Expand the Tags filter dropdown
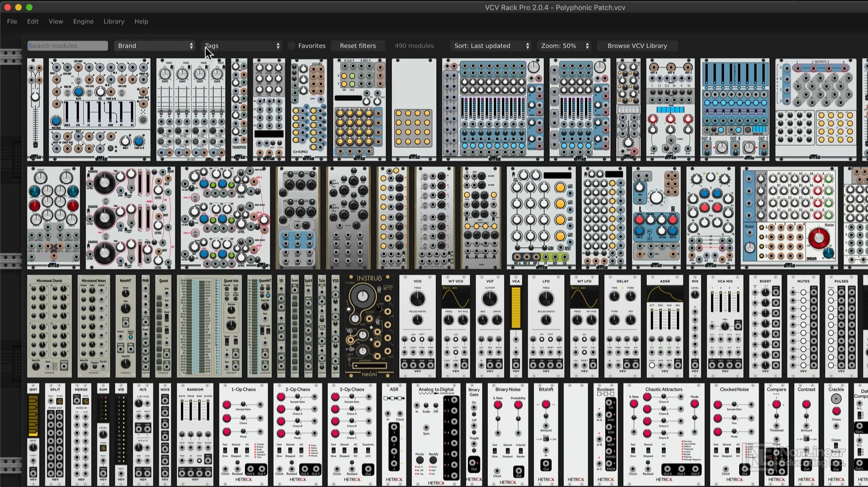This screenshot has height=487, width=868. click(242, 46)
